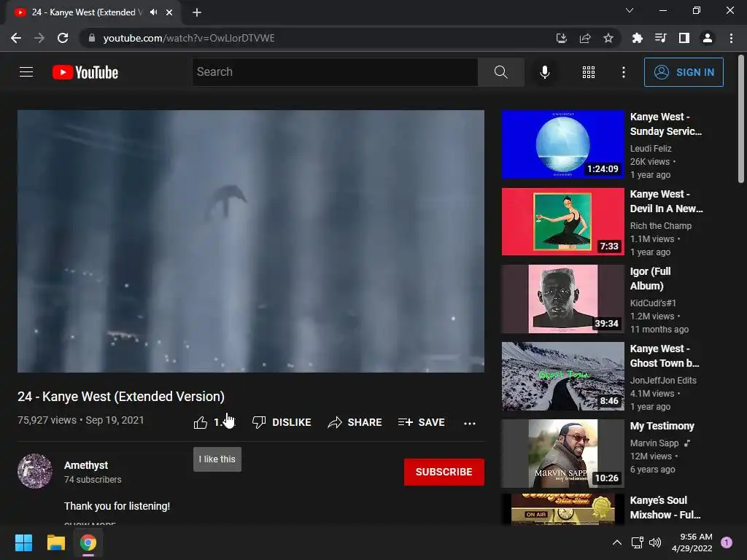The width and height of the screenshot is (747, 560).
Task: Go to YouTube home via logo
Action: click(x=85, y=72)
